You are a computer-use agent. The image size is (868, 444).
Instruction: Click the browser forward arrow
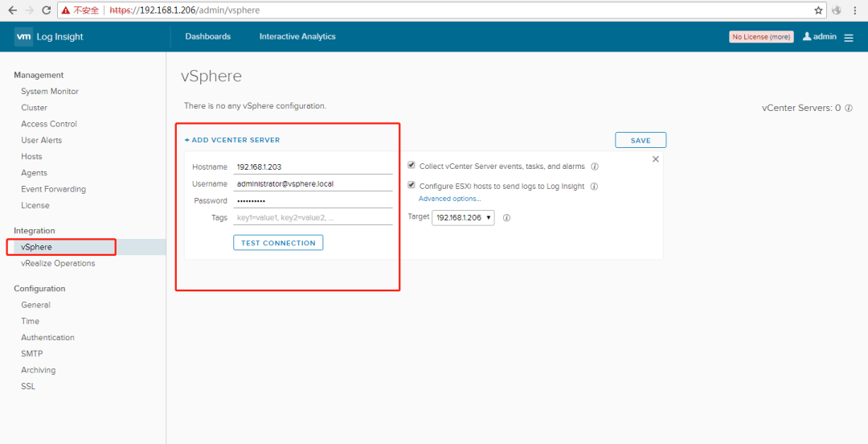[x=30, y=10]
